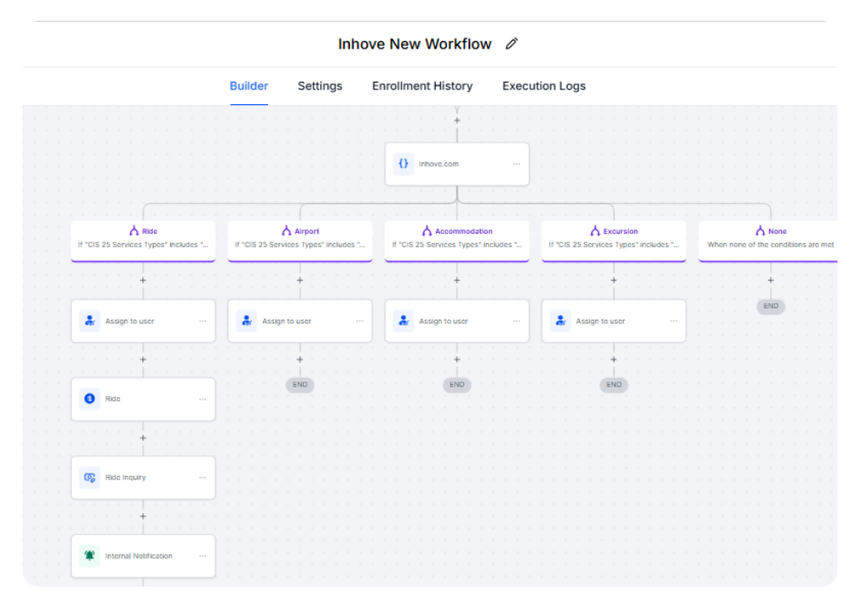Viewport: 868px width, 608px height.
Task: Click the user icon on Excursion's Assign to user
Action: (560, 321)
